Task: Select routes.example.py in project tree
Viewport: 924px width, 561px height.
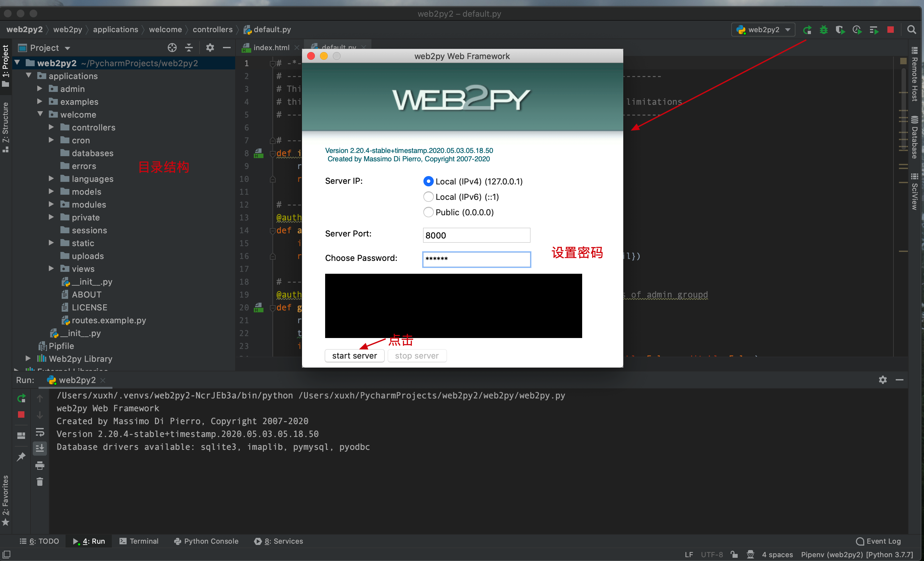Action: pyautogui.click(x=109, y=320)
